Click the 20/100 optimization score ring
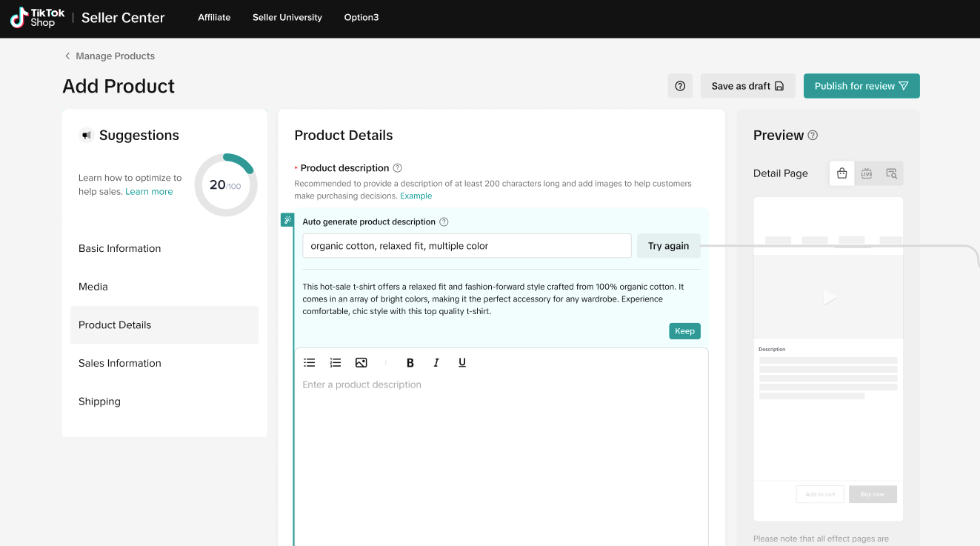 coord(225,185)
